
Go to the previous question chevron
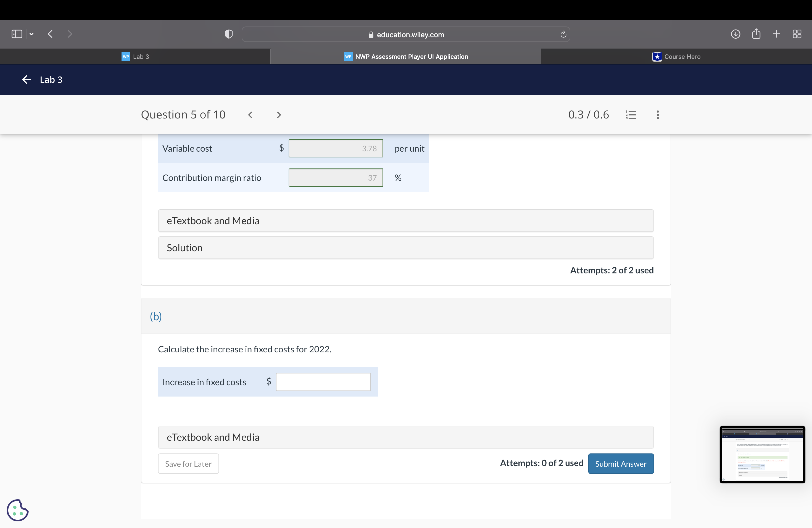(x=250, y=115)
